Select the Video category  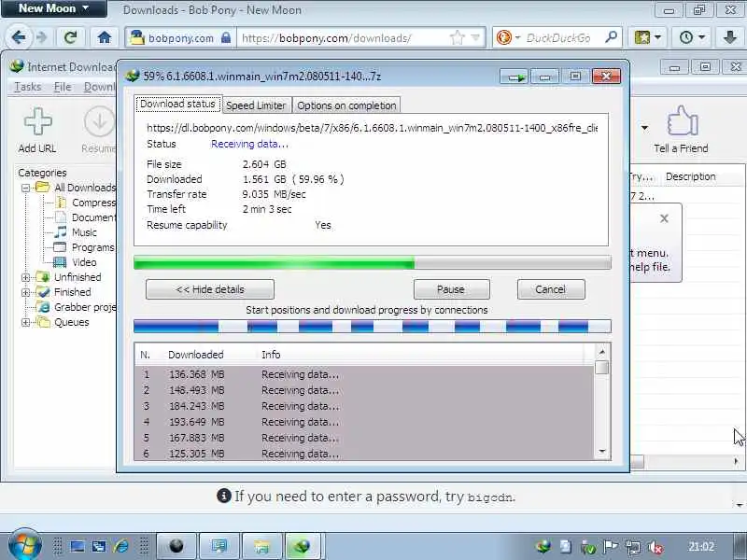84,262
